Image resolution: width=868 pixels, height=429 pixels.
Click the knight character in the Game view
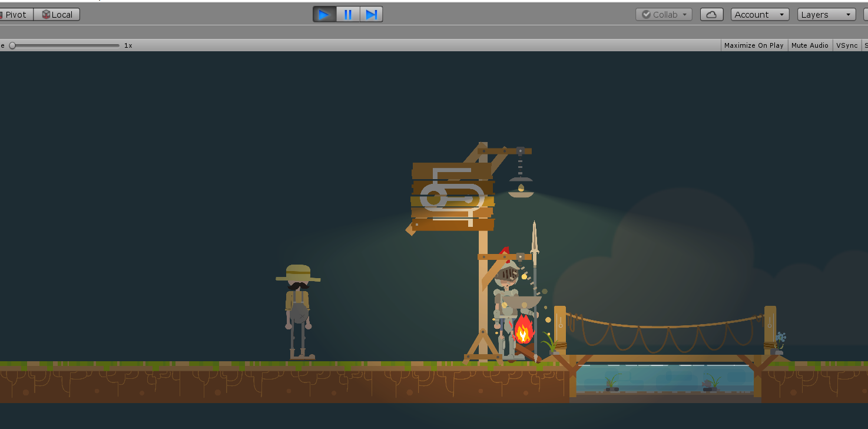508,295
